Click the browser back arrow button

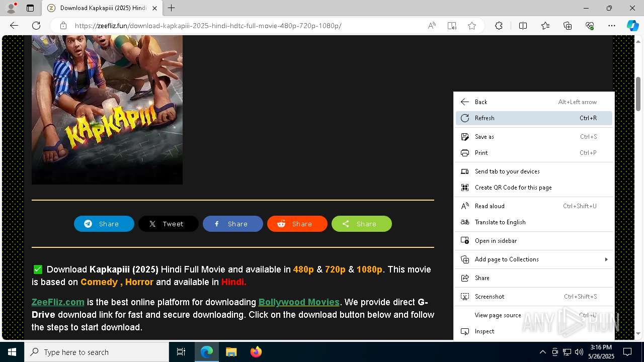(x=14, y=26)
